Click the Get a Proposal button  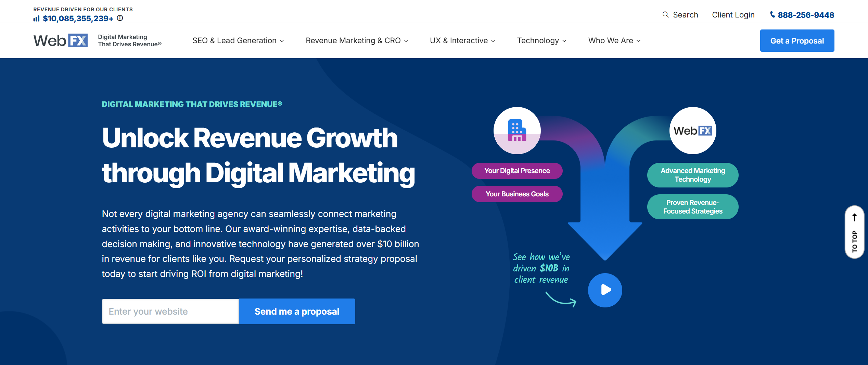click(797, 41)
